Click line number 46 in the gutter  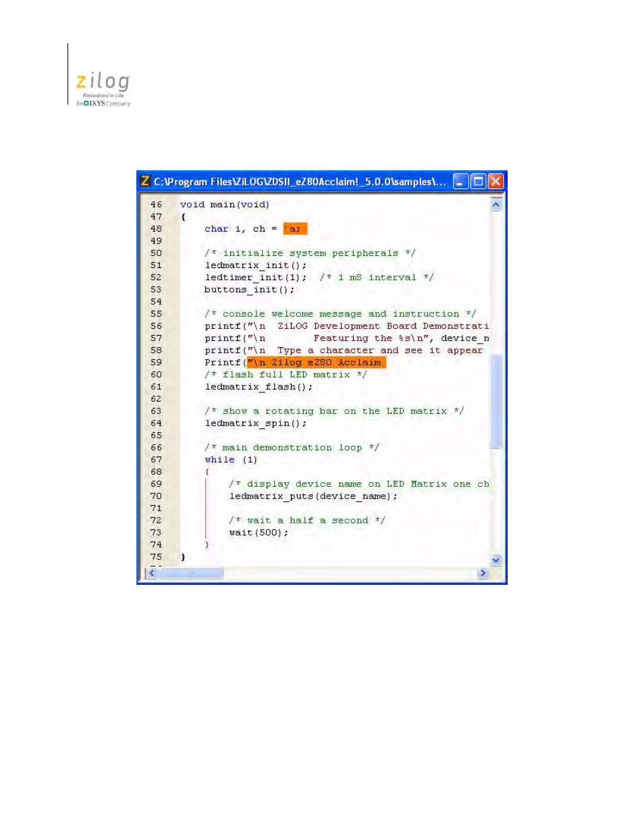[x=156, y=205]
